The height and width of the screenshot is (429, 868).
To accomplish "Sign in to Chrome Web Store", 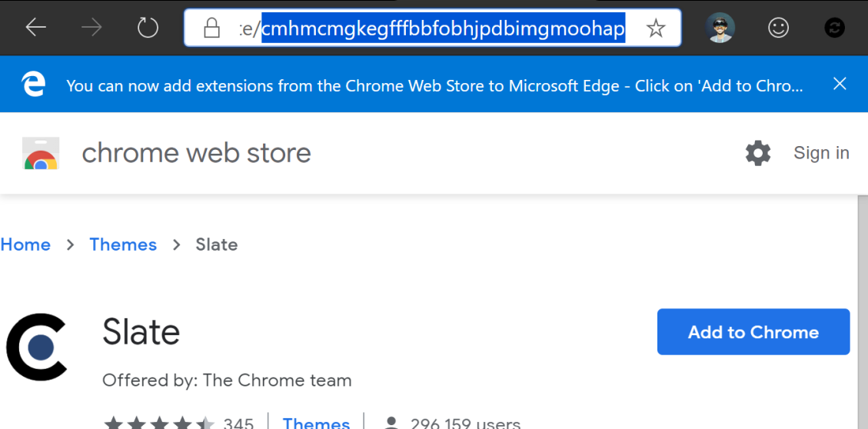I will click(821, 153).
